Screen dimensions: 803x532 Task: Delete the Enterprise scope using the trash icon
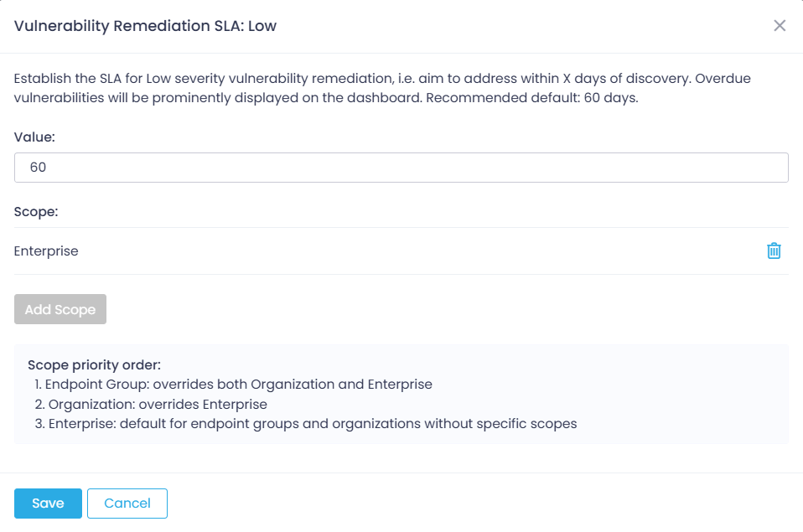(774, 251)
